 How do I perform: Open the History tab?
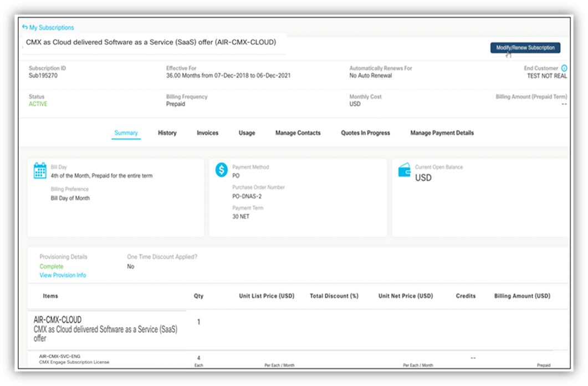(167, 133)
